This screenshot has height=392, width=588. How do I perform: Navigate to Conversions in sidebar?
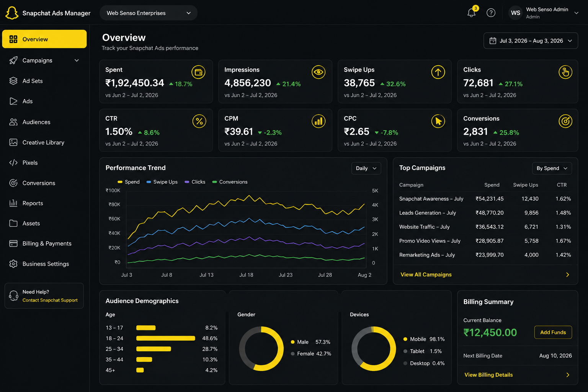[44, 183]
